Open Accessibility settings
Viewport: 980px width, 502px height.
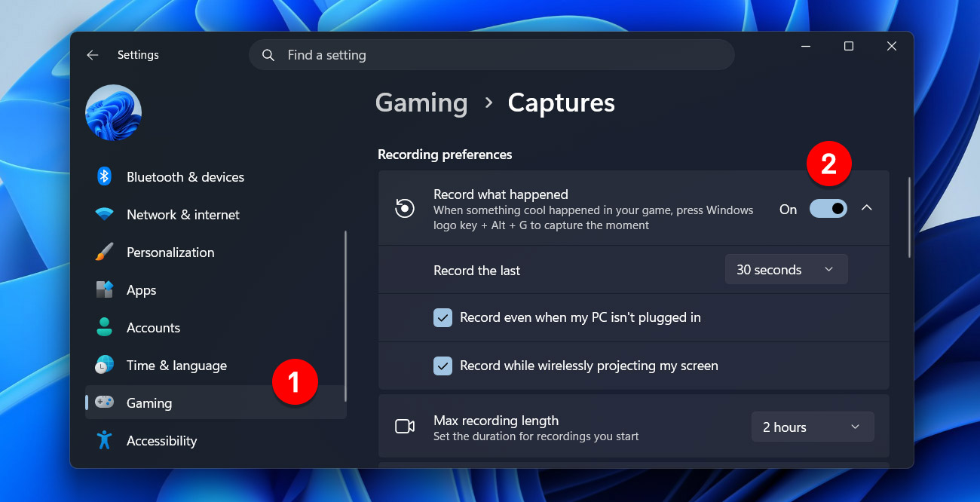click(216, 441)
